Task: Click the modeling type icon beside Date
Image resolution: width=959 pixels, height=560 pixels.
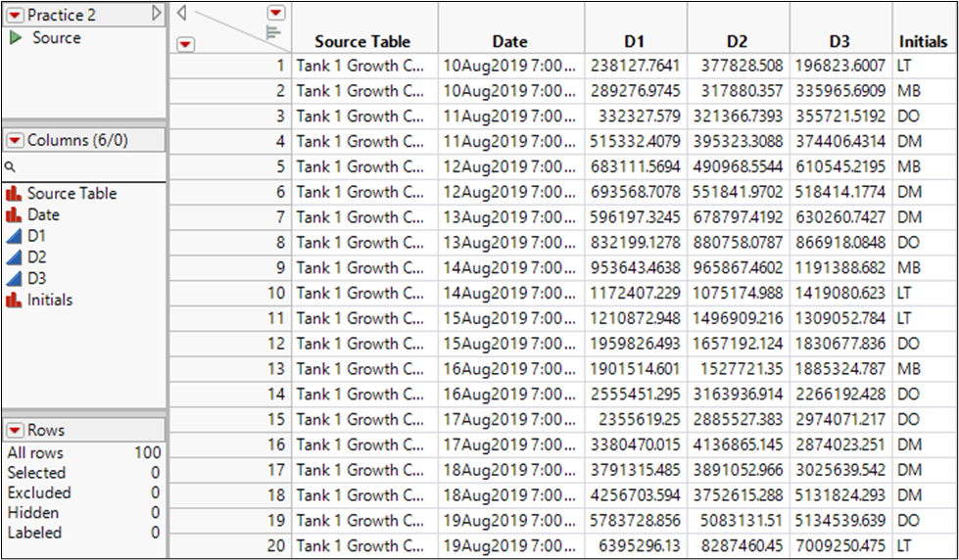Action: [x=15, y=215]
